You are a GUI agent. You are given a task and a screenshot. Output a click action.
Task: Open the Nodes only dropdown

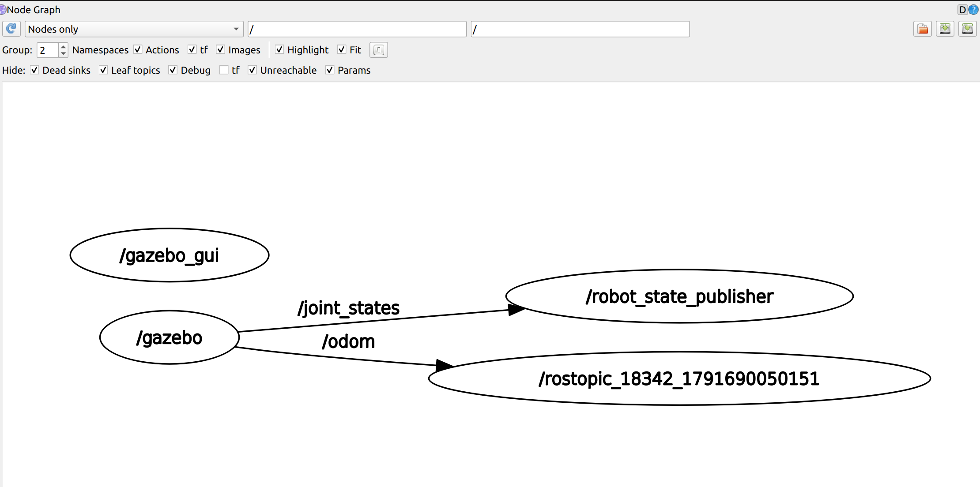(134, 29)
